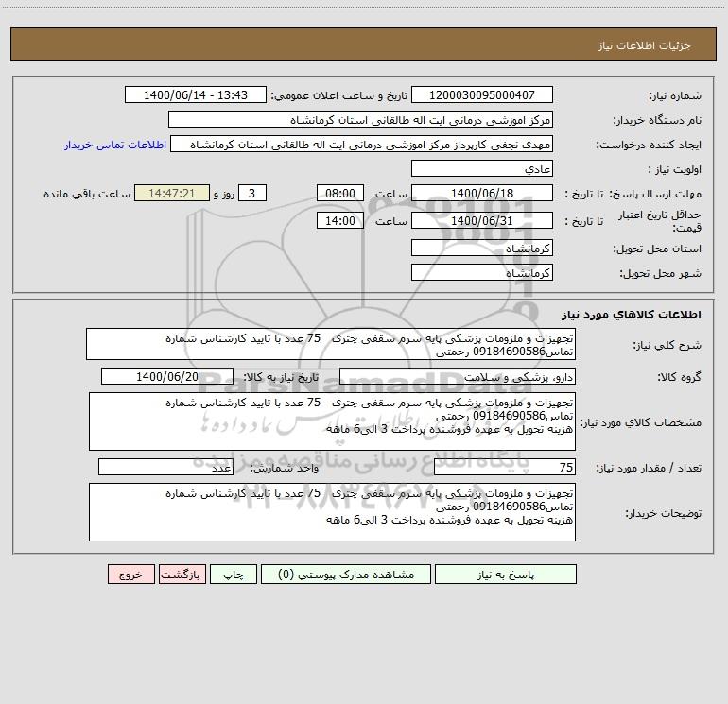Click the buyer organization name field
728x704 pixels.
(360, 119)
